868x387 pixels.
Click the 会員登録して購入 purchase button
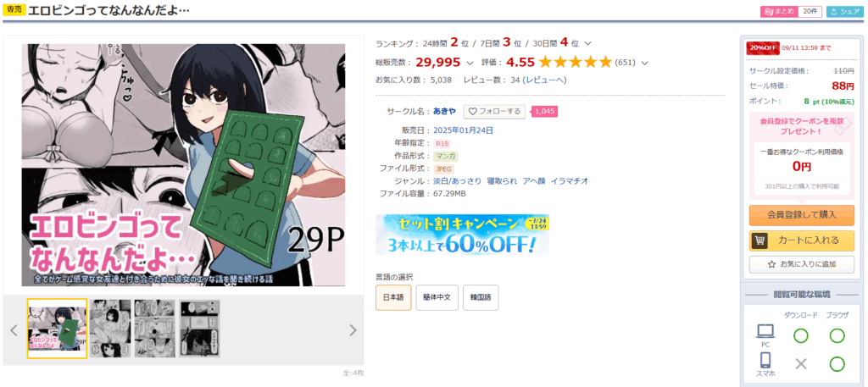click(802, 215)
